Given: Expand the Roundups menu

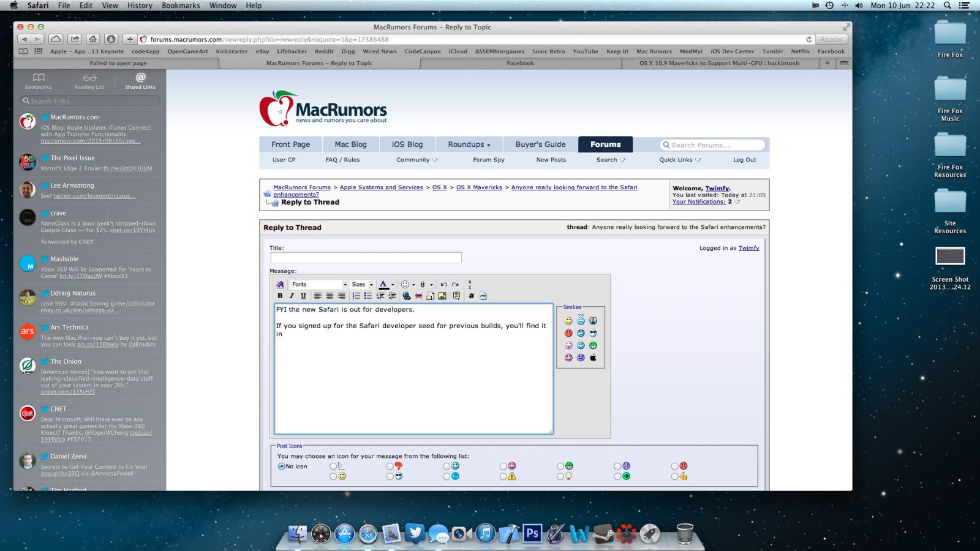Looking at the screenshot, I should [469, 144].
